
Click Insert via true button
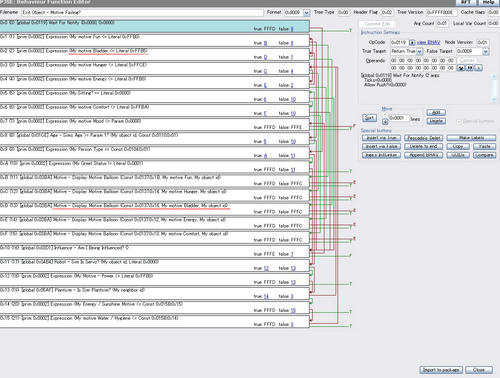click(381, 138)
